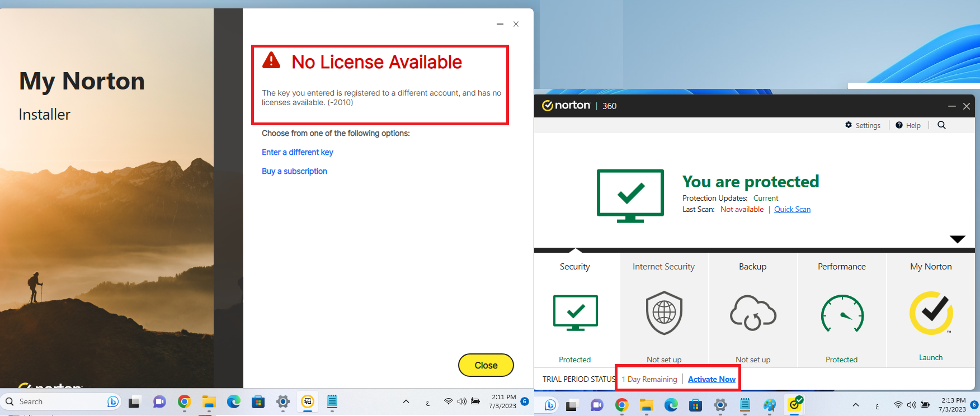This screenshot has height=416, width=980.
Task: Open Help in the Norton 360 window
Action: (908, 125)
